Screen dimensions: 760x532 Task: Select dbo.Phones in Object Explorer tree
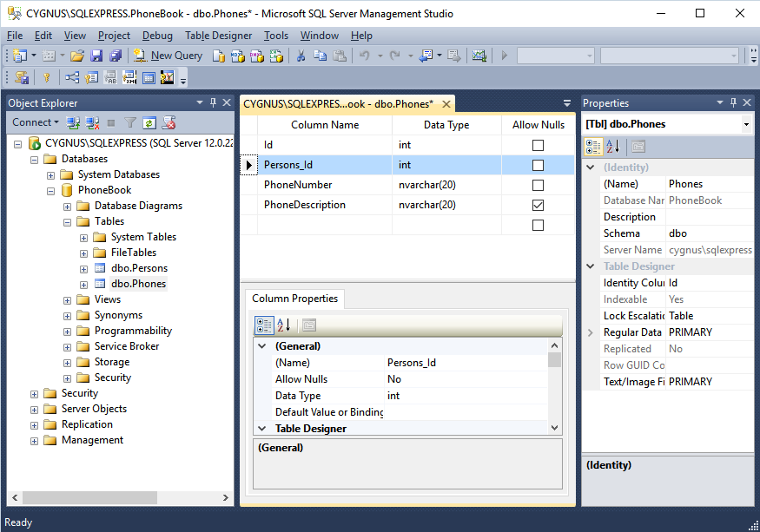138,284
